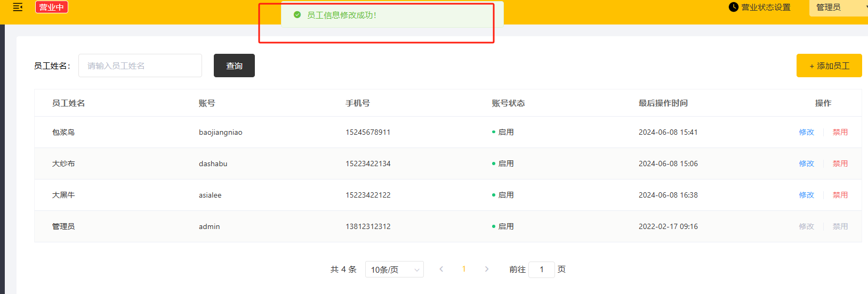Expand the 10条/页 page size dropdown

pos(394,269)
